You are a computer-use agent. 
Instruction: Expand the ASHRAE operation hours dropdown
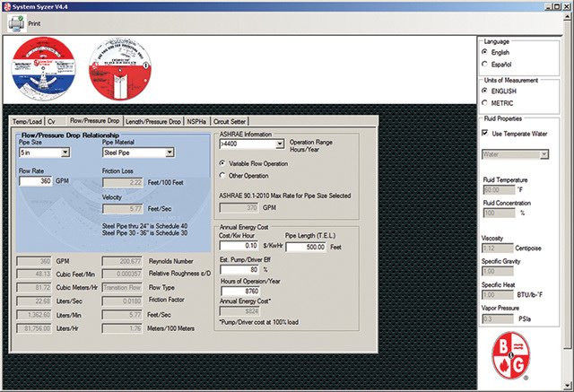tap(280, 144)
